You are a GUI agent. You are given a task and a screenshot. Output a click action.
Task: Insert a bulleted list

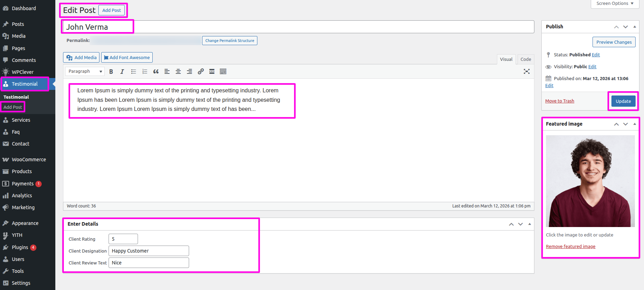(x=133, y=71)
